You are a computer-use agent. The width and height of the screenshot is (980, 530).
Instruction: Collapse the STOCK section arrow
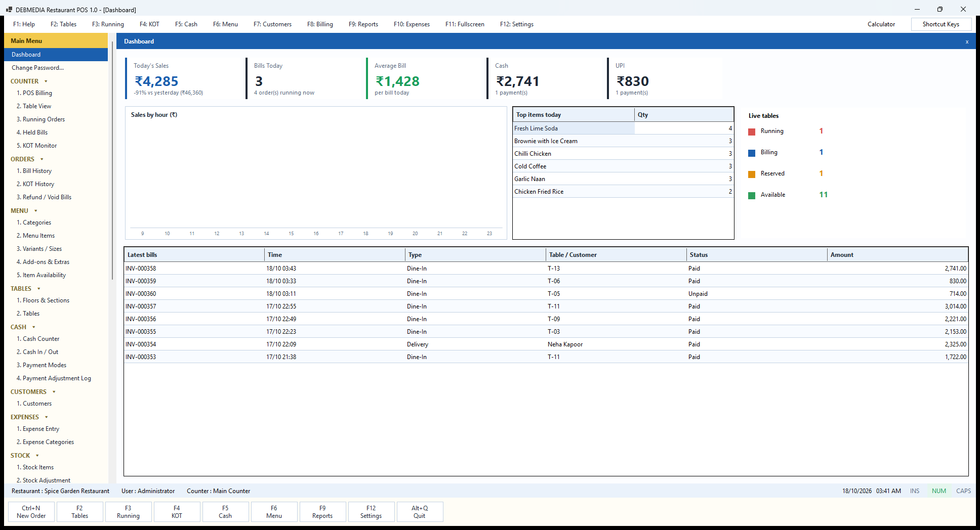coord(37,456)
